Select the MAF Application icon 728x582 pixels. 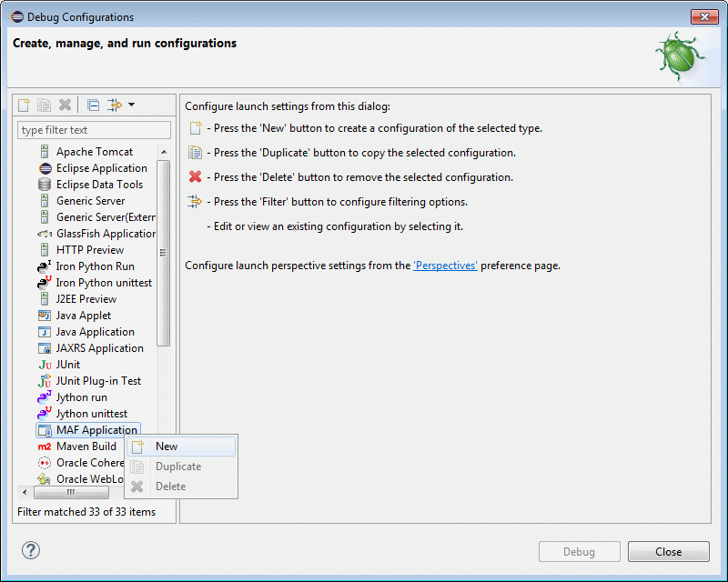[x=45, y=430]
